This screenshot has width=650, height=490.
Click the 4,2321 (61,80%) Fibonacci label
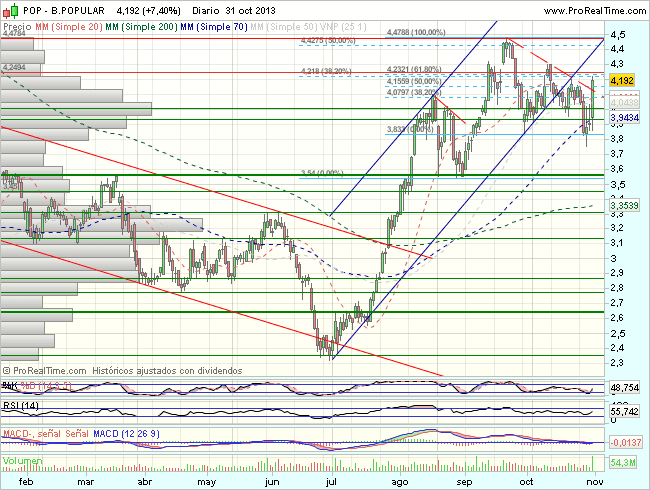click(x=414, y=69)
